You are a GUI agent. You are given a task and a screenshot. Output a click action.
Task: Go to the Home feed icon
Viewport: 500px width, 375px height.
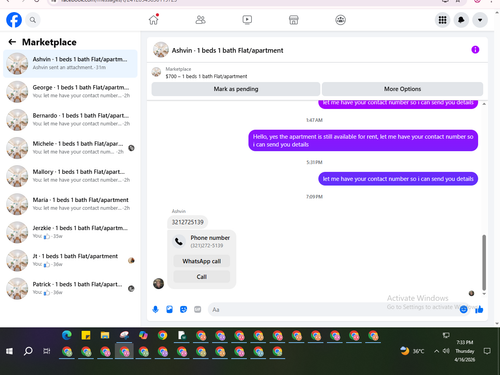pyautogui.click(x=154, y=20)
